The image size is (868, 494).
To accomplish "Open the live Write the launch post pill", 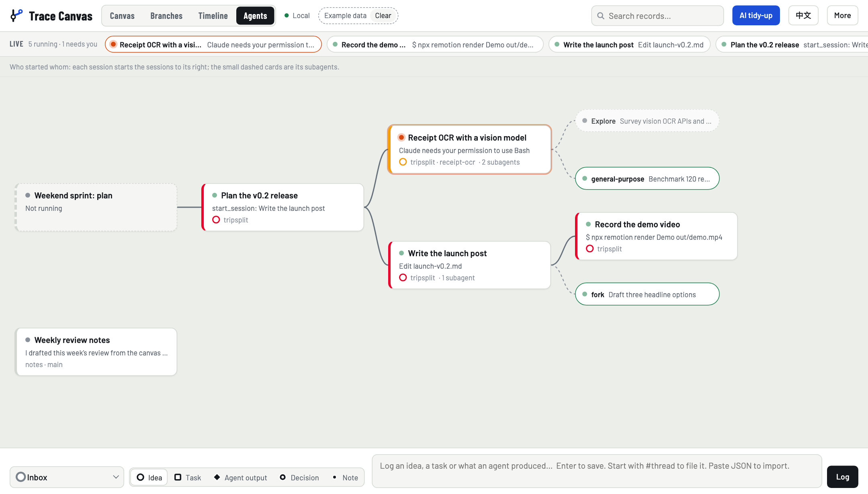I will [x=629, y=44].
